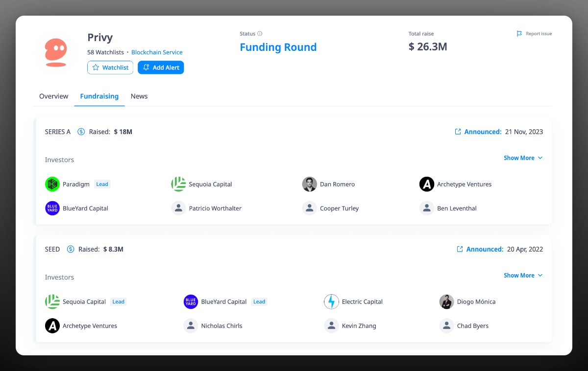Click the Archetype Ventures logo in Series A

[x=427, y=184]
